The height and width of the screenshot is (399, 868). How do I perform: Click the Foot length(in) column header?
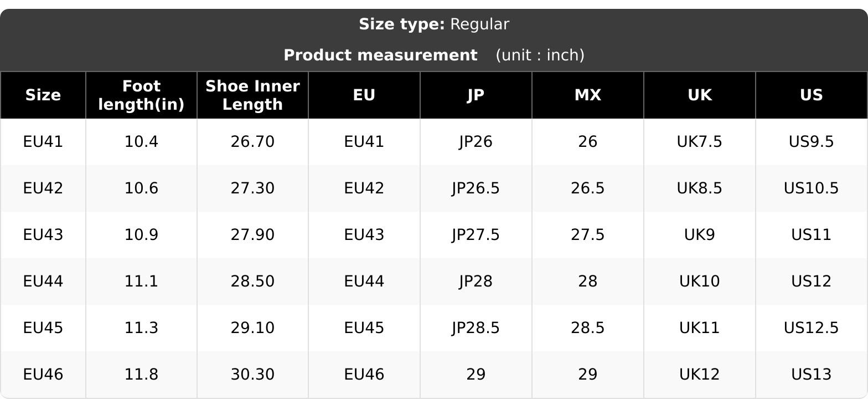click(x=141, y=95)
